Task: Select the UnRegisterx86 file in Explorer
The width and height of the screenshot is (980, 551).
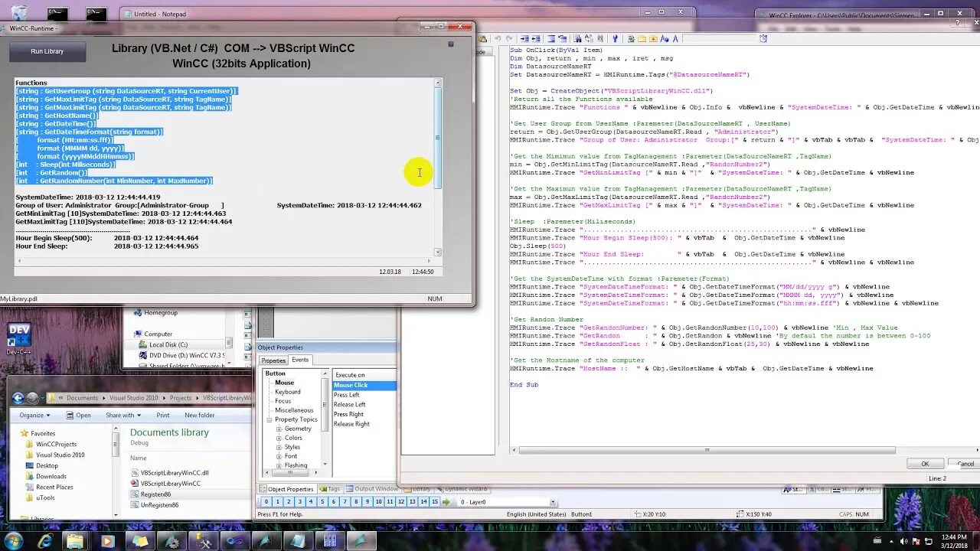Action: tap(155, 505)
